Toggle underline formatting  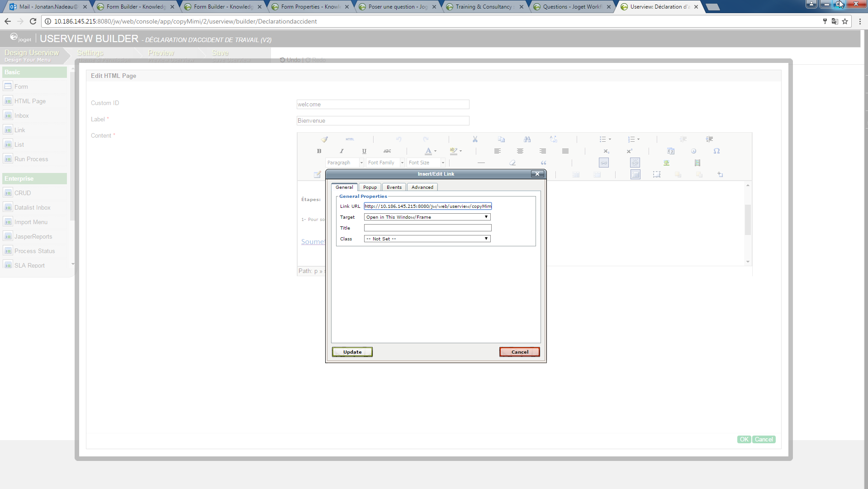click(364, 151)
